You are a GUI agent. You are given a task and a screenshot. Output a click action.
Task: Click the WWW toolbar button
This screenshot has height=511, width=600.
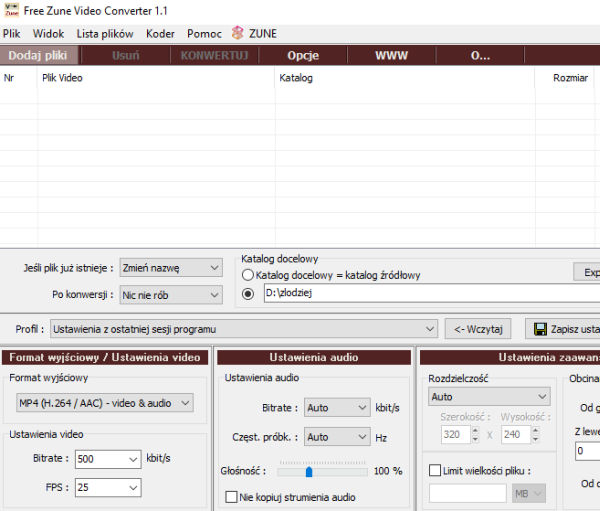coord(391,56)
